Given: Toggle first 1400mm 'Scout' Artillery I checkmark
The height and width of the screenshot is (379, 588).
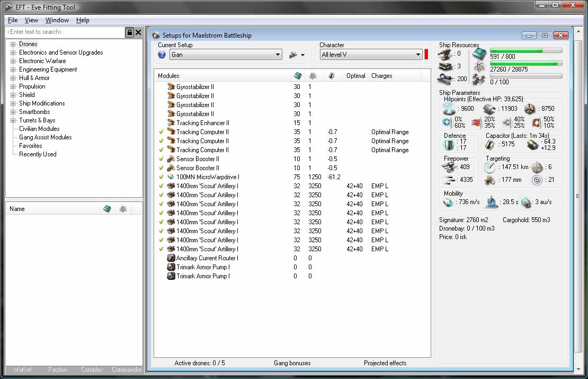Looking at the screenshot, I should click(x=161, y=186).
